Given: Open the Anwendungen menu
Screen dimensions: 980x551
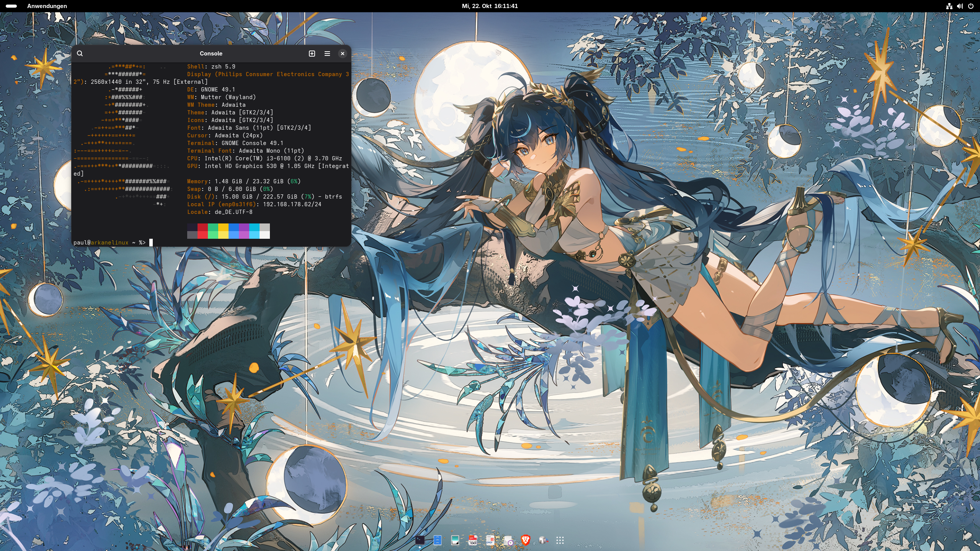Looking at the screenshot, I should pos(47,6).
